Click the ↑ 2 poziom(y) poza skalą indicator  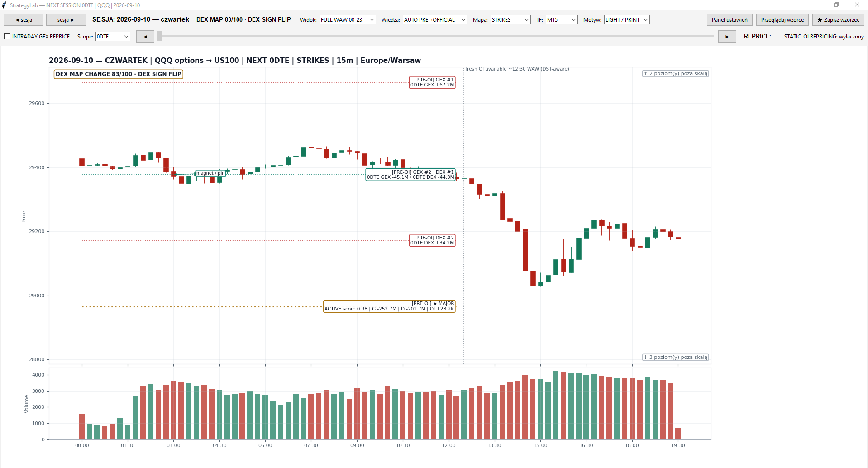pyautogui.click(x=676, y=73)
